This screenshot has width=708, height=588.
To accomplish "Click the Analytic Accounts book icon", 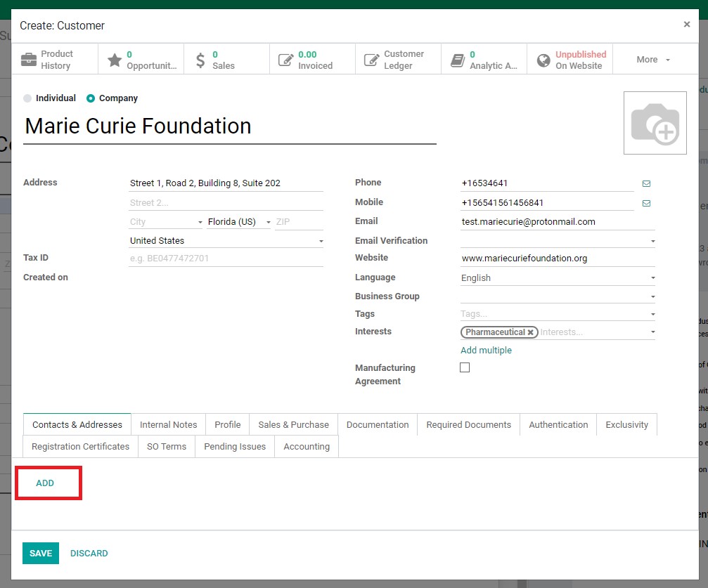I will [x=458, y=60].
